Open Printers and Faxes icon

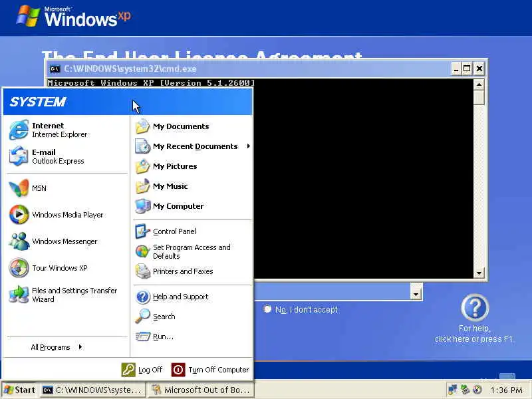tap(142, 271)
